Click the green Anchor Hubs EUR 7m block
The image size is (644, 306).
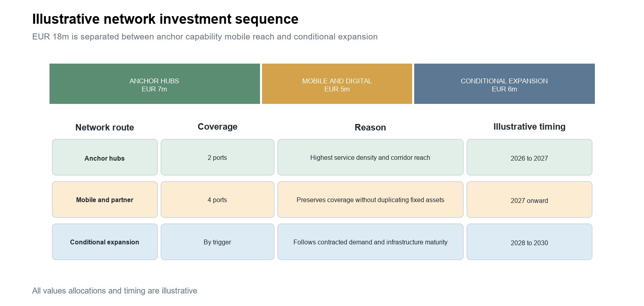(155, 84)
